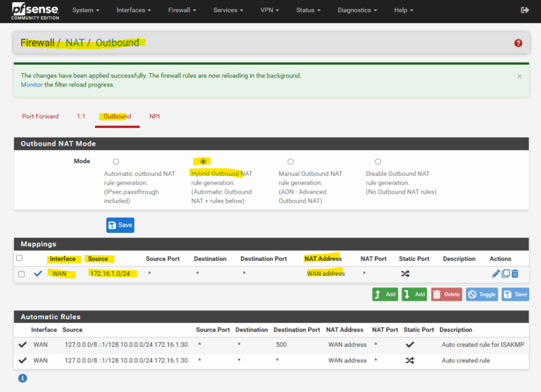
Task: Click the red help question mark icon
Action: 518,43
